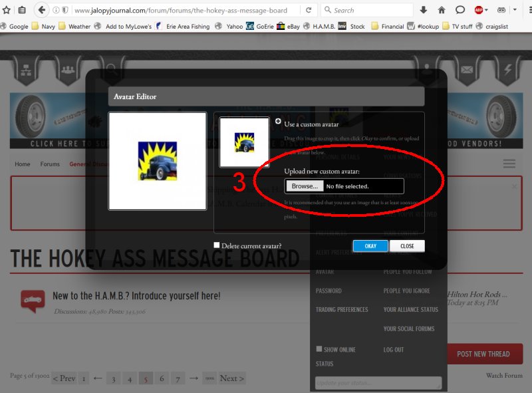Image resolution: width=532 pixels, height=393 pixels.
Task: Open the eBay bookmark
Action: pos(288,27)
